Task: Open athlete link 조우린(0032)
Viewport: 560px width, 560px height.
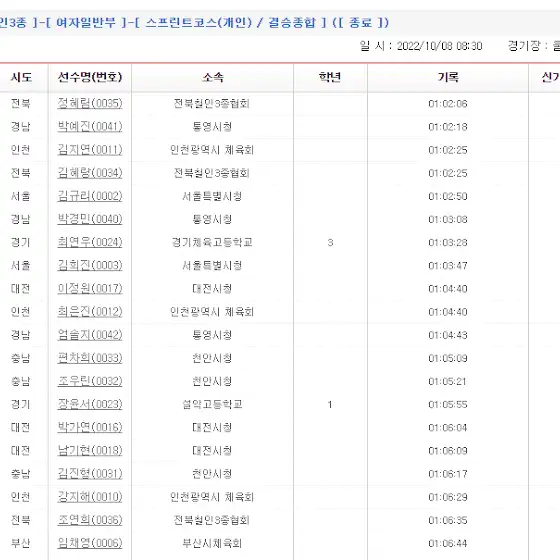Action: pyautogui.click(x=90, y=381)
